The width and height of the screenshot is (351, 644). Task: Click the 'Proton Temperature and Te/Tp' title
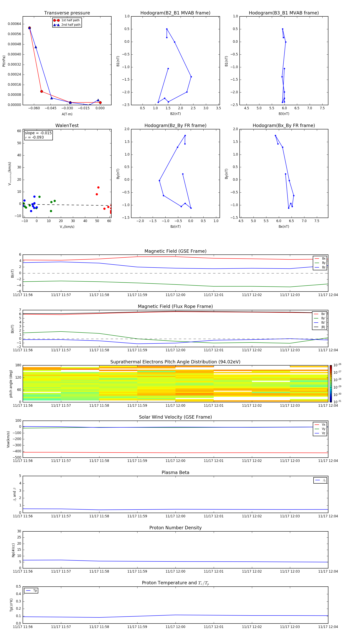175,583
